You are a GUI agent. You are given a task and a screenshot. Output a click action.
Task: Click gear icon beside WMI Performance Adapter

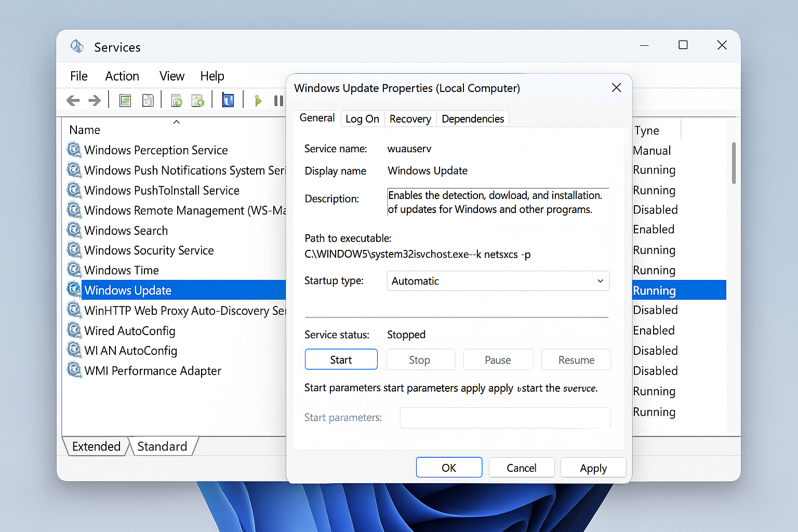click(74, 370)
